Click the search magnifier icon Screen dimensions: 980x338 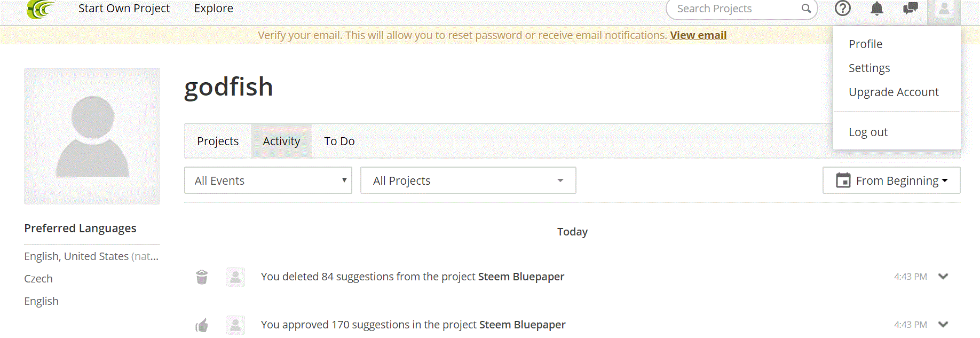tap(806, 9)
